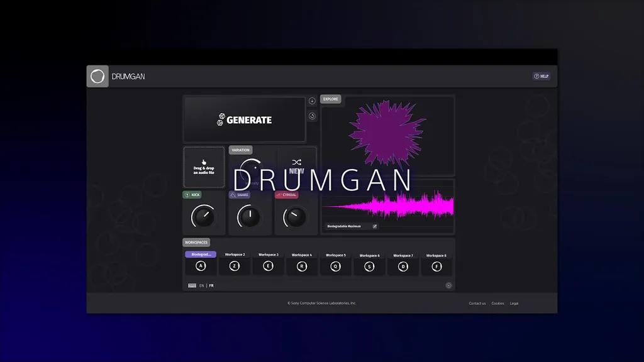644x362 pixels.
Task: Switch language to FR
Action: pyautogui.click(x=211, y=285)
